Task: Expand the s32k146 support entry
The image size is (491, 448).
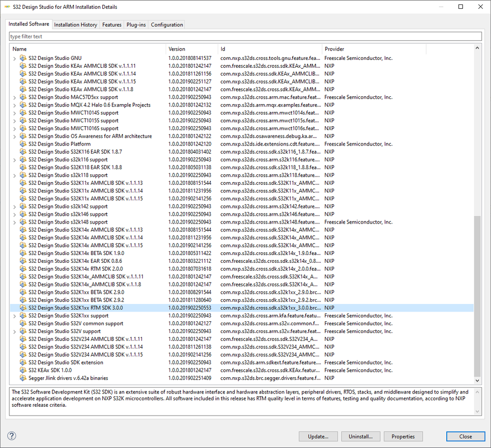Action: point(14,215)
